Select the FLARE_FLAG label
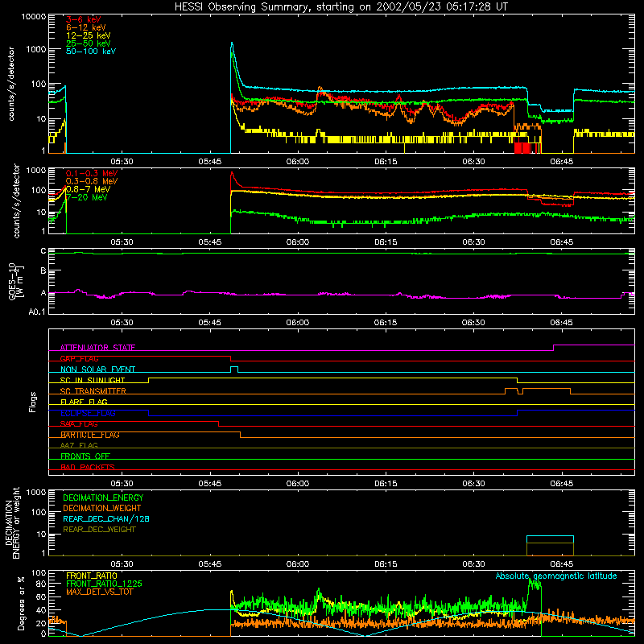 (x=84, y=402)
